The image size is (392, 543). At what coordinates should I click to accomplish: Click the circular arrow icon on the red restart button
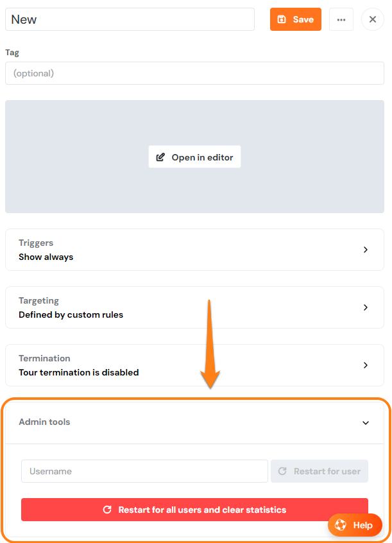tap(108, 510)
